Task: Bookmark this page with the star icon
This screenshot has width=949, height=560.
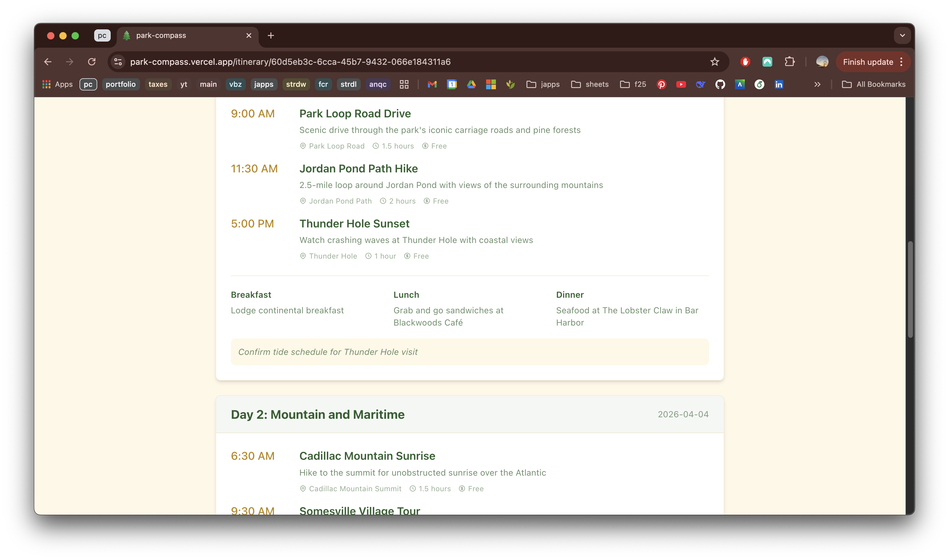Action: 715,62
